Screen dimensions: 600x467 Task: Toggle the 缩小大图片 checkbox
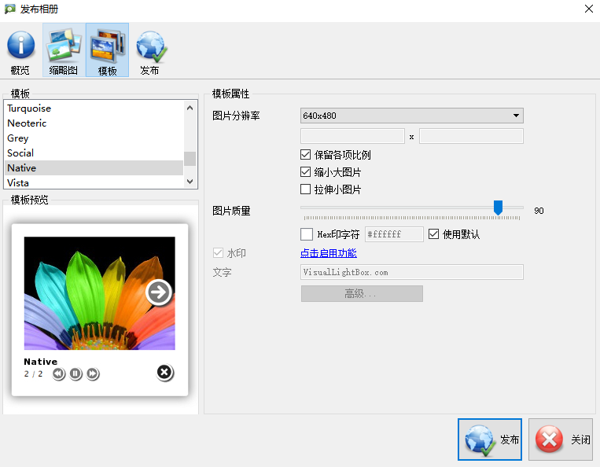(x=306, y=172)
